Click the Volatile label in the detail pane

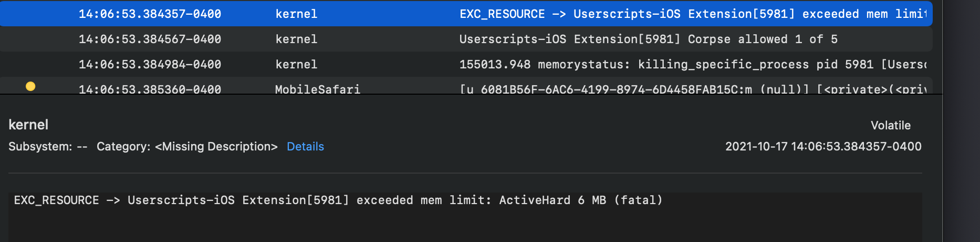coord(891,125)
